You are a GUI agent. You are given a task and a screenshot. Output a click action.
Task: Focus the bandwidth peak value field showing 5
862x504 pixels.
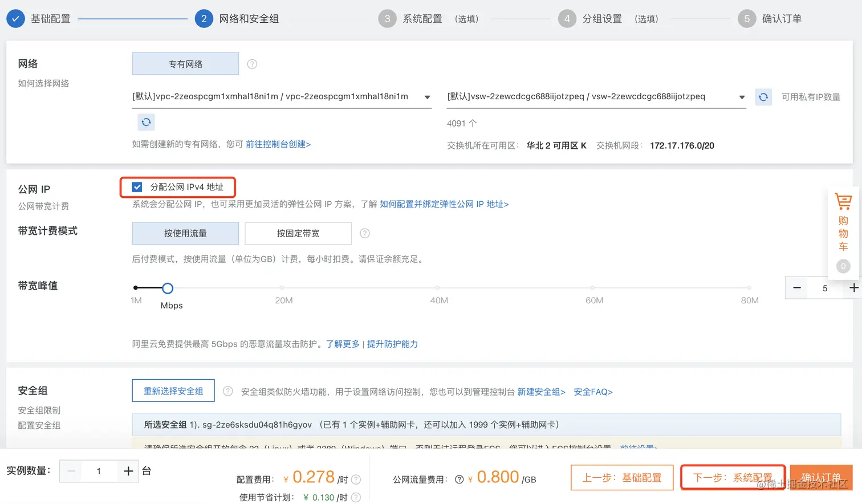(825, 288)
